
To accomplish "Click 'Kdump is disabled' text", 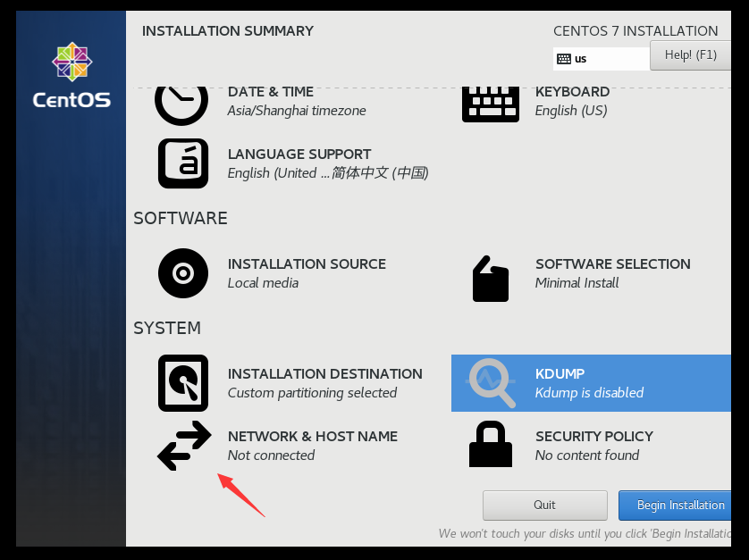I will tap(589, 393).
